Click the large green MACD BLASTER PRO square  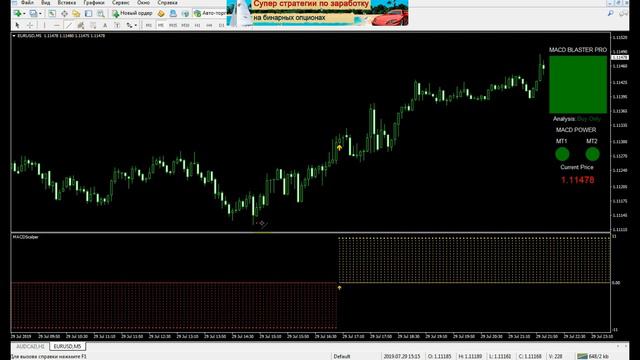(578, 84)
